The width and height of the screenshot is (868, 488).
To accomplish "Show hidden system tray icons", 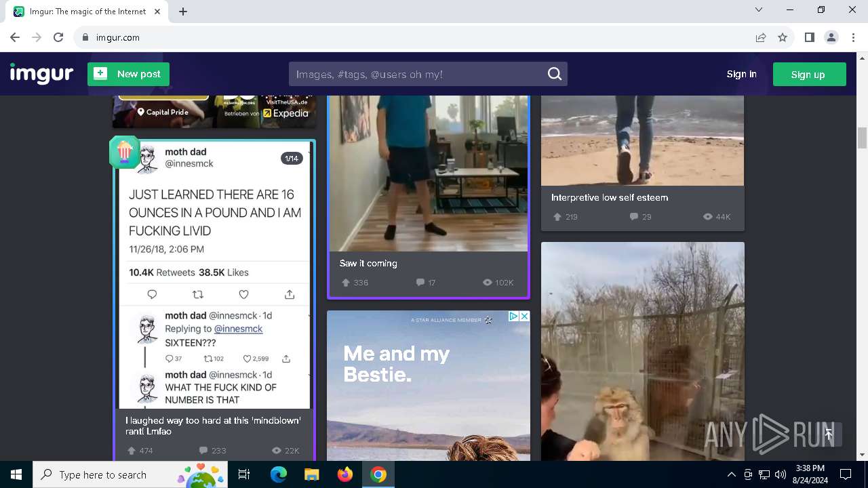I will pyautogui.click(x=731, y=474).
